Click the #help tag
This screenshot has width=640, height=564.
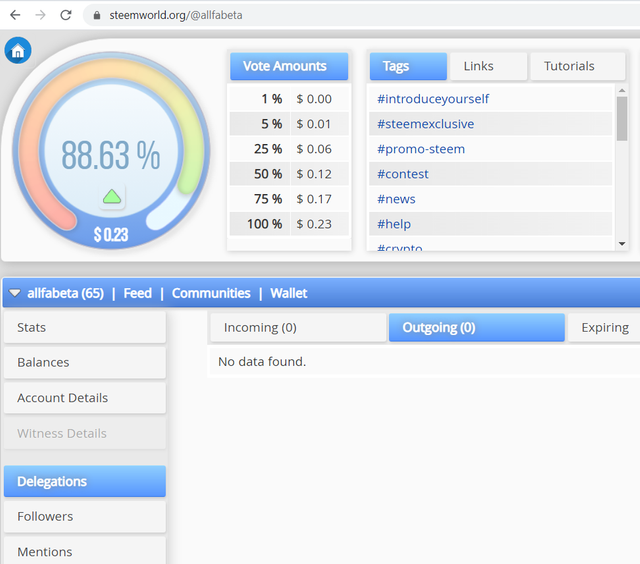point(394,224)
